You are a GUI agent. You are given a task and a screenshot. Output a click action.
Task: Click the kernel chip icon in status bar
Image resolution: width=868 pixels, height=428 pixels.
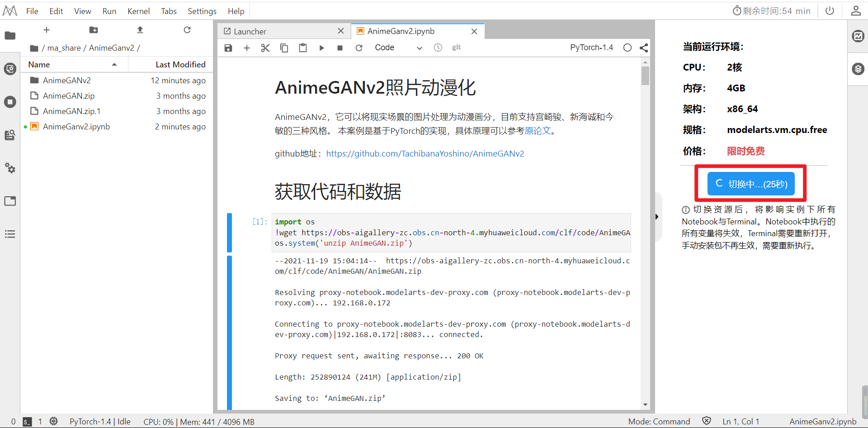pyautogui.click(x=54, y=421)
